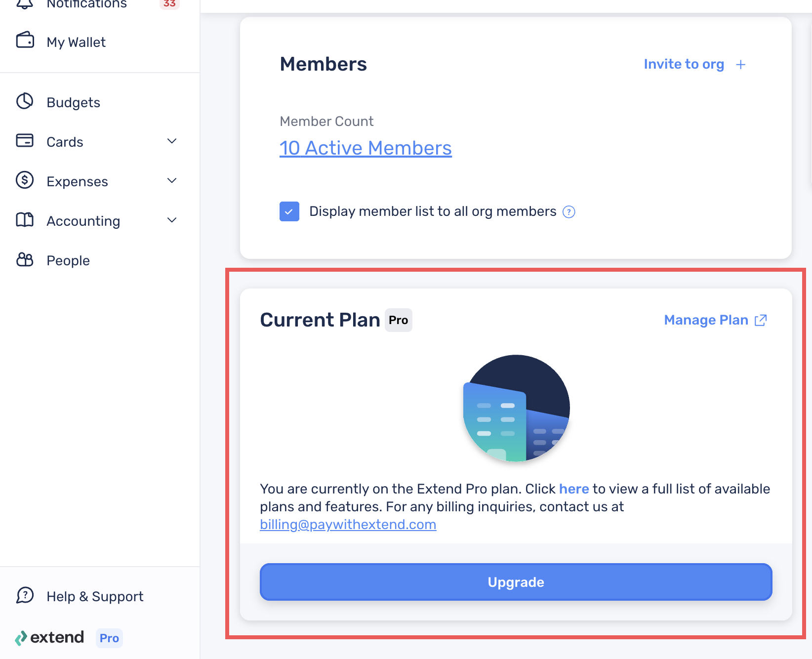The height and width of the screenshot is (659, 812).
Task: Click the Cards icon in sidebar
Action: pos(25,141)
